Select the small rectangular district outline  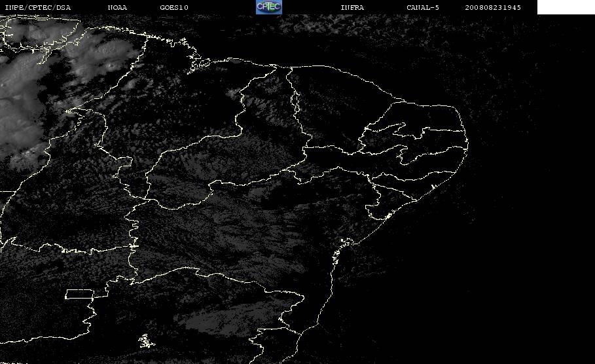(x=80, y=294)
